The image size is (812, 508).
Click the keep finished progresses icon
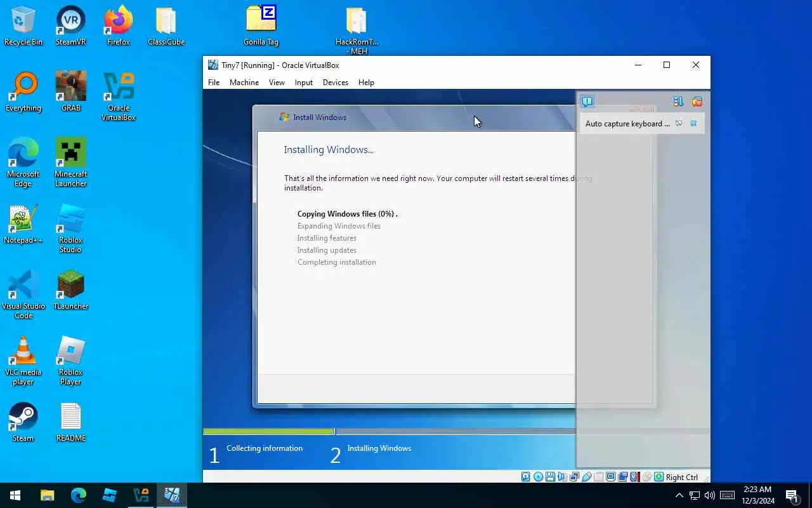pyautogui.click(x=678, y=102)
